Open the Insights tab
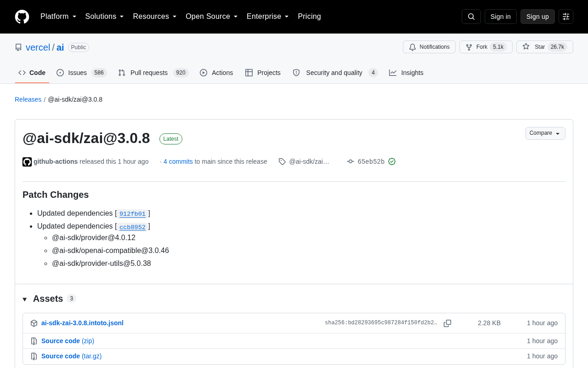The image size is (588, 368). pos(406,73)
